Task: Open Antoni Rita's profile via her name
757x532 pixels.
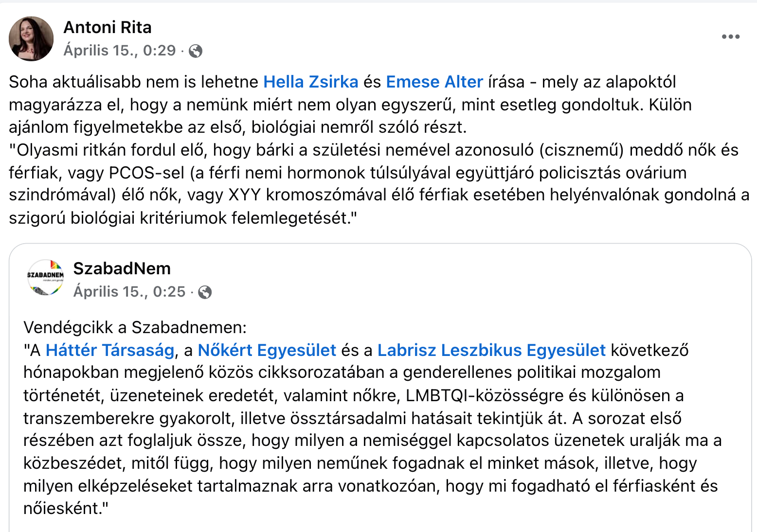Action: [x=108, y=27]
